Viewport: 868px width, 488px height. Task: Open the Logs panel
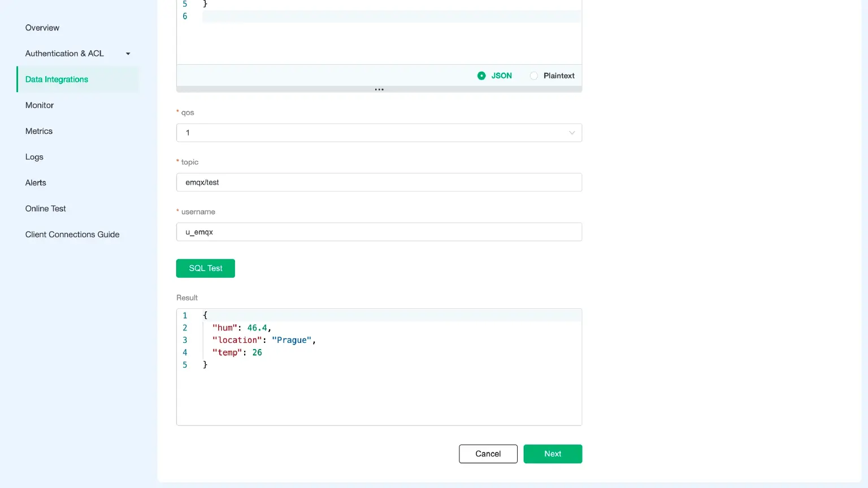(x=34, y=156)
